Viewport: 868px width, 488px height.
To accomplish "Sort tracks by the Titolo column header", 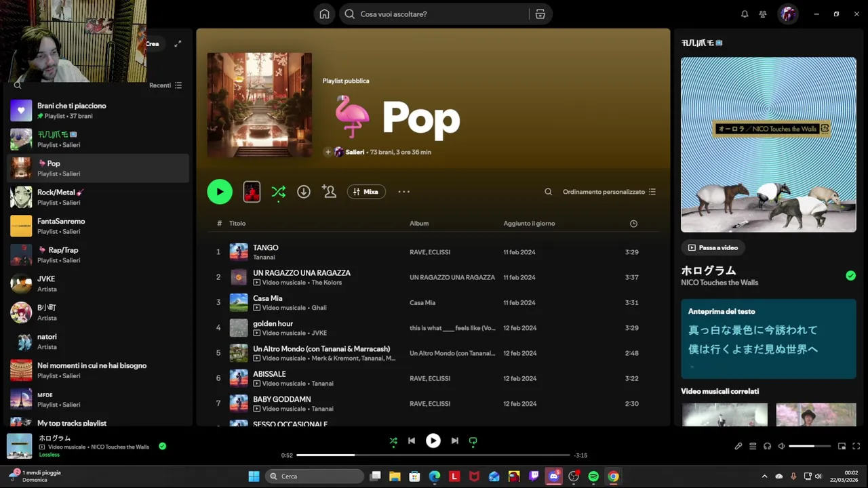I will [x=237, y=224].
